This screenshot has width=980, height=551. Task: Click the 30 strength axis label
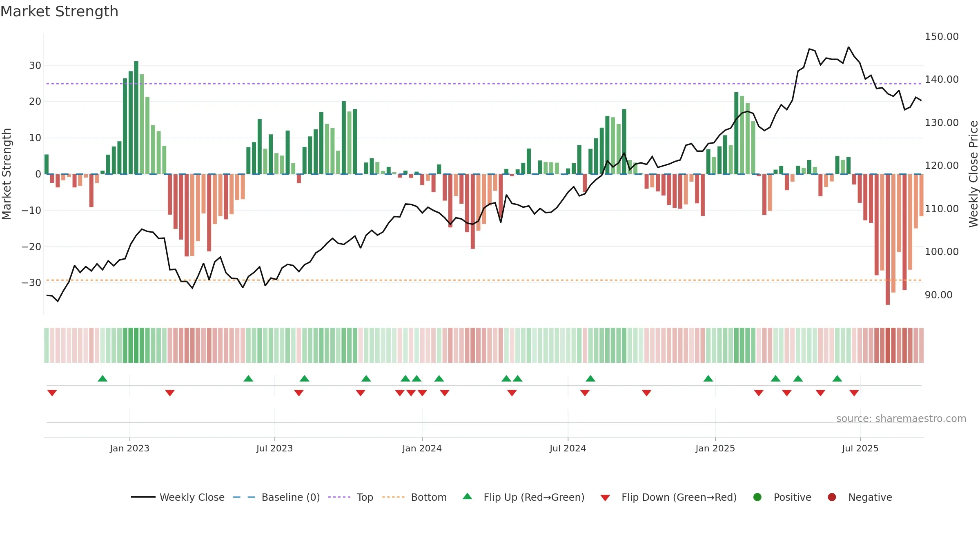[35, 66]
